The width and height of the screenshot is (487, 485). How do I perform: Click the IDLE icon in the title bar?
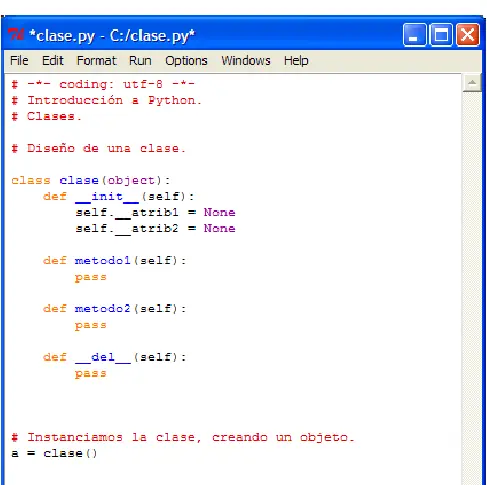coord(16,35)
